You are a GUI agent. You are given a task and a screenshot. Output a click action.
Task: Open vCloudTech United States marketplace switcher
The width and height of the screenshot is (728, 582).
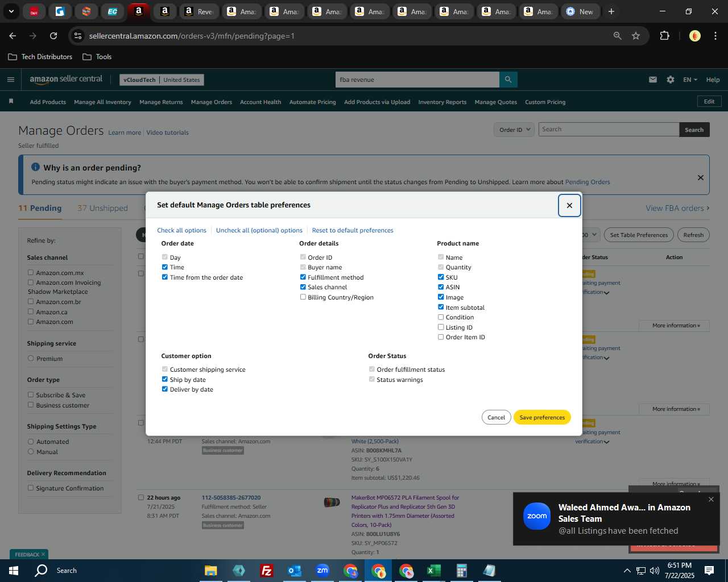click(x=162, y=80)
